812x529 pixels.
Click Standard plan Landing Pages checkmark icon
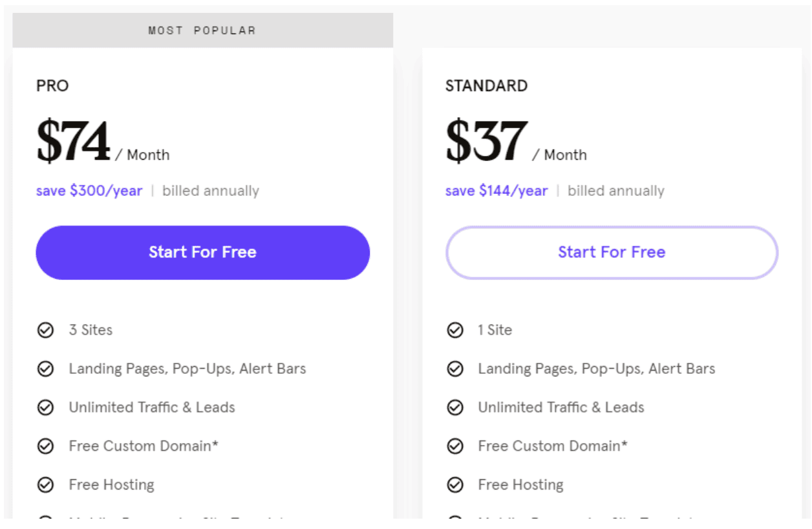click(455, 369)
